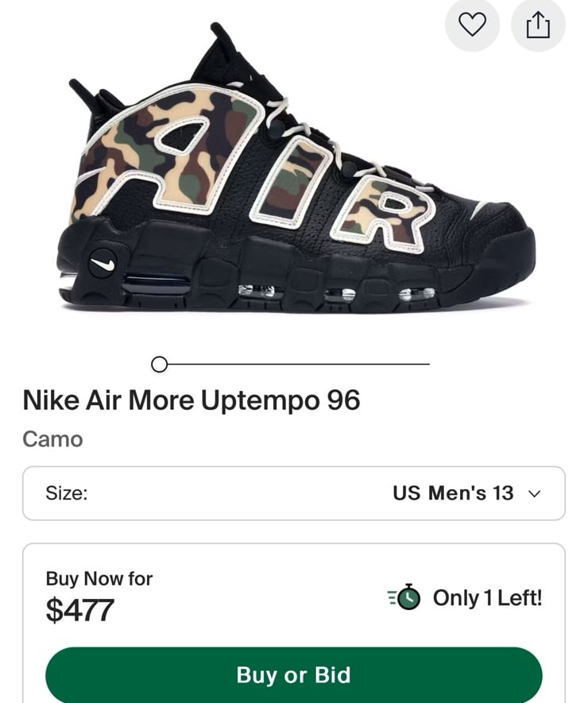Tap the heart favorite icon
The image size is (588, 703).
coord(472,25)
